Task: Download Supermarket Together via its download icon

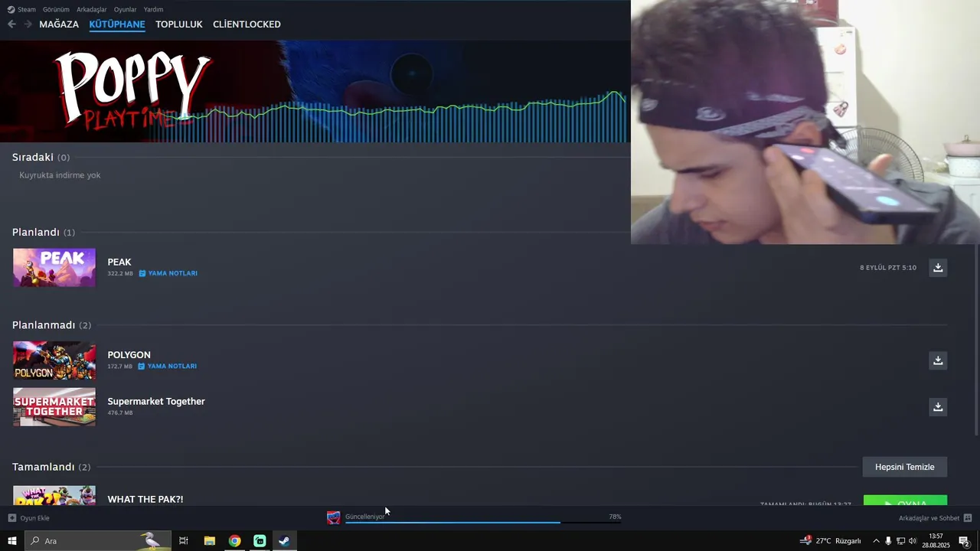Action: [x=938, y=406]
